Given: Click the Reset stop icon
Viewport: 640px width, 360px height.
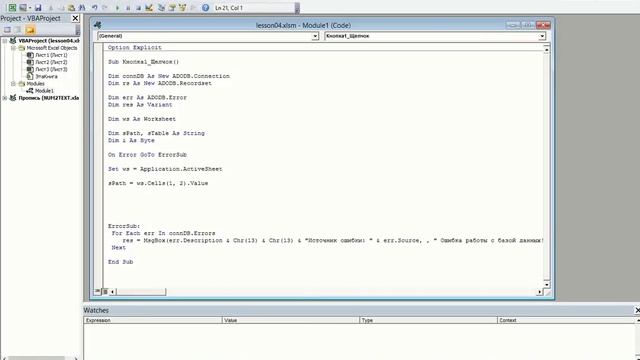Looking at the screenshot, I should 138,8.
